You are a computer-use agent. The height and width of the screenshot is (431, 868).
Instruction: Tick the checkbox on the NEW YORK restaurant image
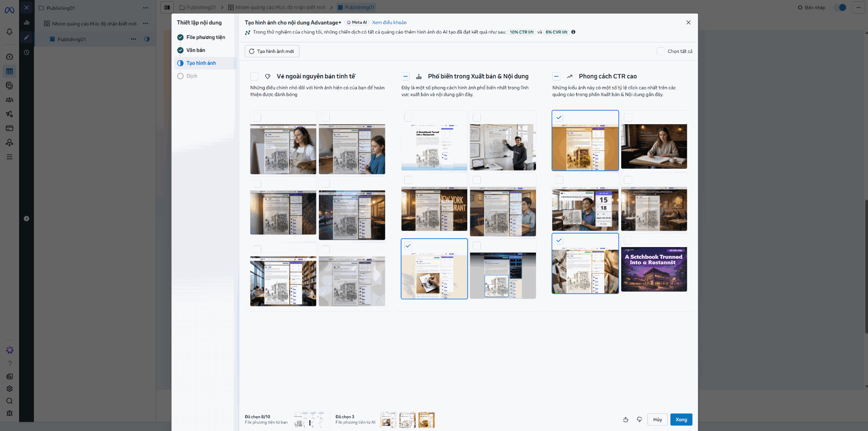tap(408, 180)
